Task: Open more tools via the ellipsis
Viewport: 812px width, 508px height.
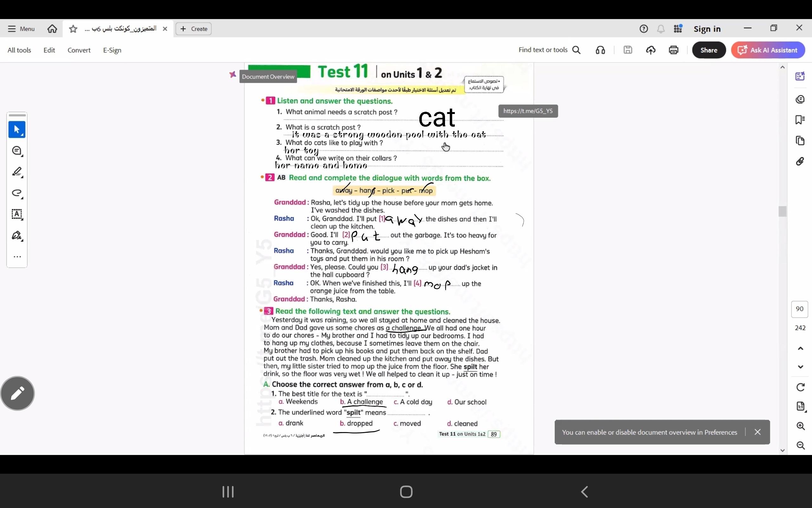Action: [17, 257]
